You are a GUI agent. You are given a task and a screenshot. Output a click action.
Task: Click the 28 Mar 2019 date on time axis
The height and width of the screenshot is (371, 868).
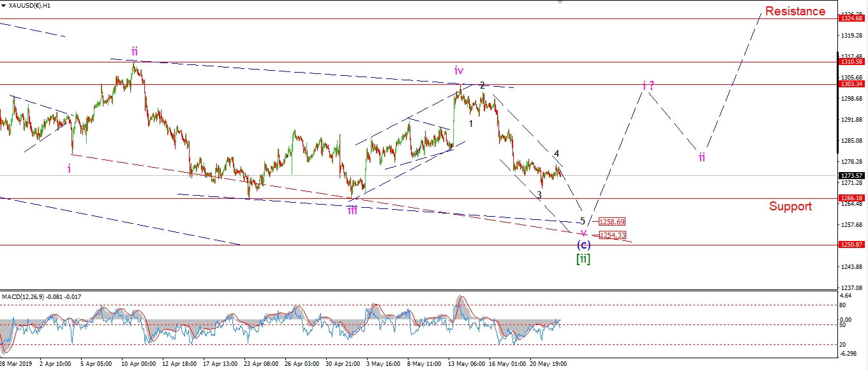tap(17, 363)
